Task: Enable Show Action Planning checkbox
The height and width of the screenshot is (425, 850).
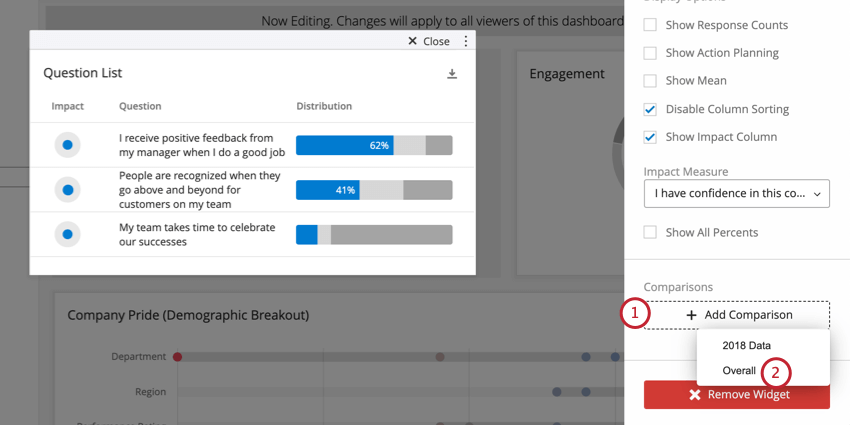Action: [x=650, y=53]
